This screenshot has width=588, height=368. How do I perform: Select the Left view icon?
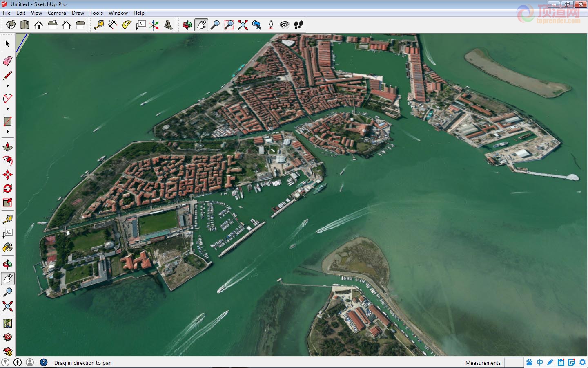pyautogui.click(x=80, y=25)
